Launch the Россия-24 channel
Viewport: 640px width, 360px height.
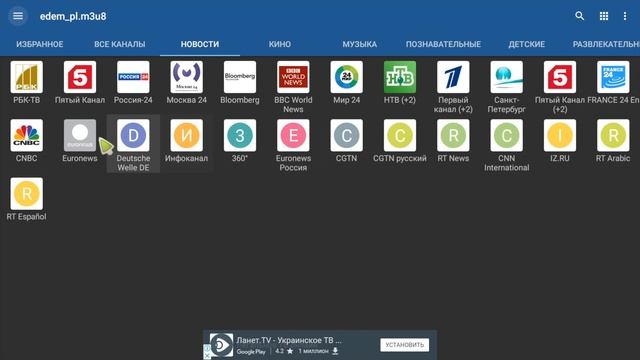point(133,77)
